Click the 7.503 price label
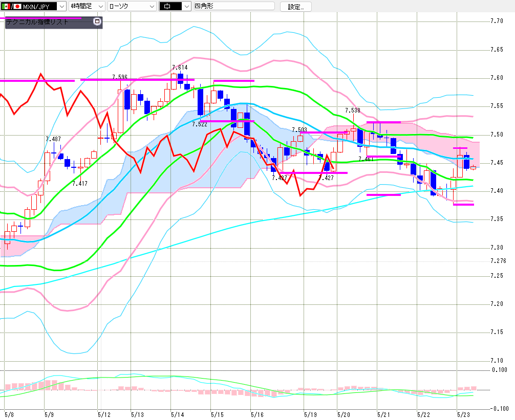Viewport: 515px width, 420px height. coord(299,130)
